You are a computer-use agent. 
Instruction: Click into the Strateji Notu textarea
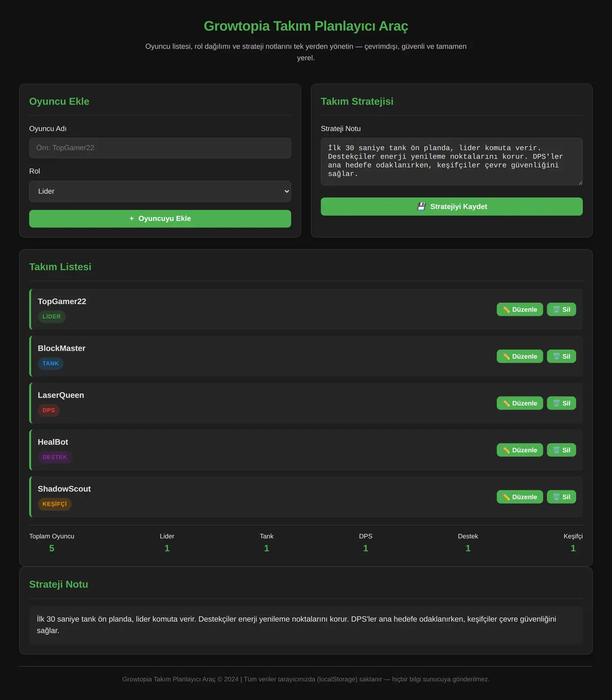coord(451,161)
